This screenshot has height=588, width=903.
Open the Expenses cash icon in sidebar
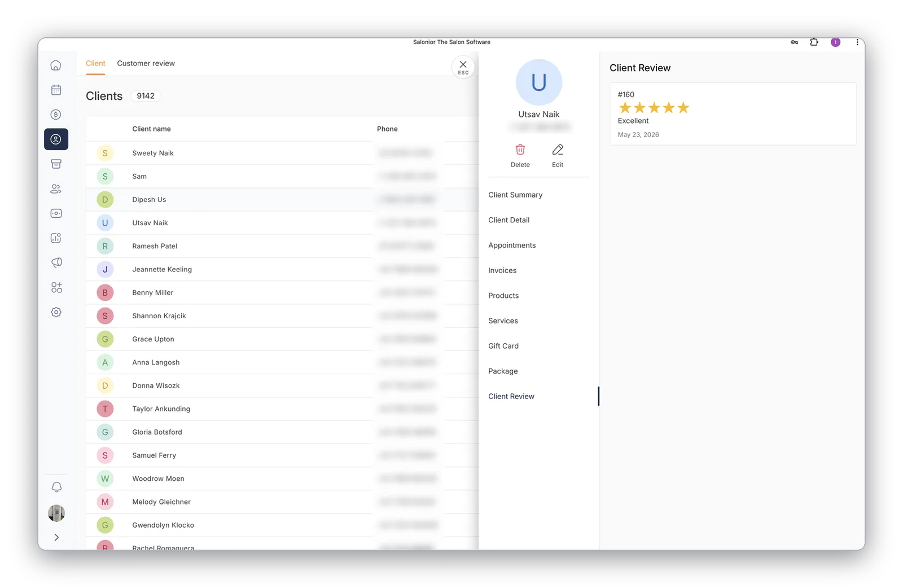tap(56, 213)
